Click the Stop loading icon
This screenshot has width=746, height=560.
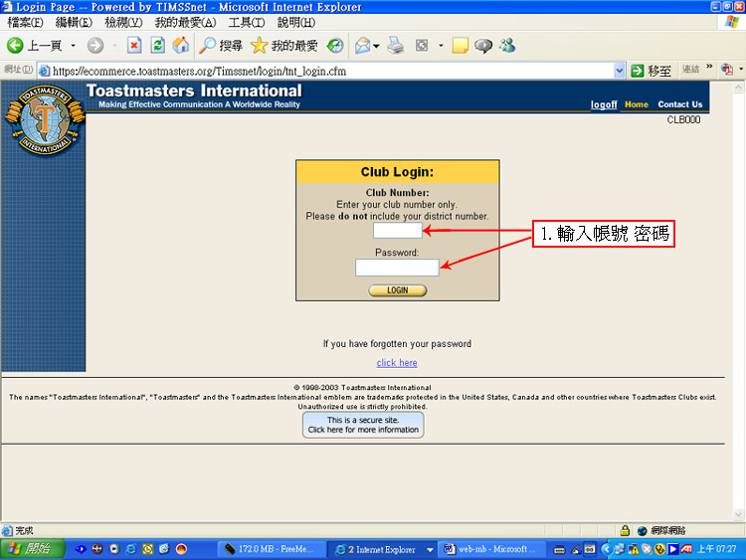click(x=134, y=46)
